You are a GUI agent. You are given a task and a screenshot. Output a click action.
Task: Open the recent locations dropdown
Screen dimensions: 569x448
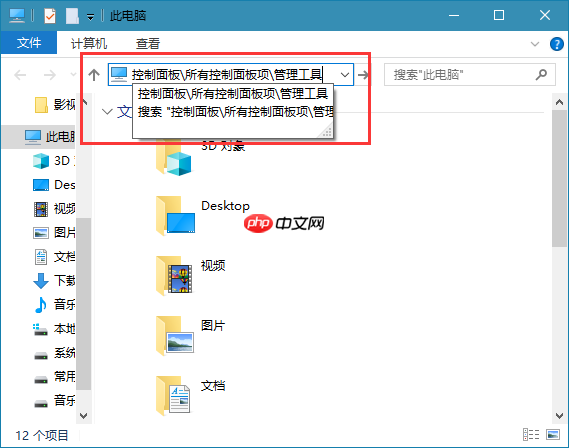click(x=73, y=75)
